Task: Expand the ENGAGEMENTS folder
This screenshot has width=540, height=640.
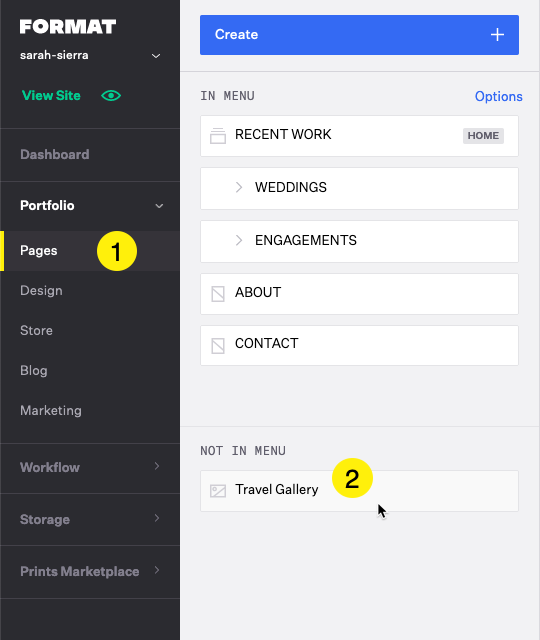Action: point(239,240)
